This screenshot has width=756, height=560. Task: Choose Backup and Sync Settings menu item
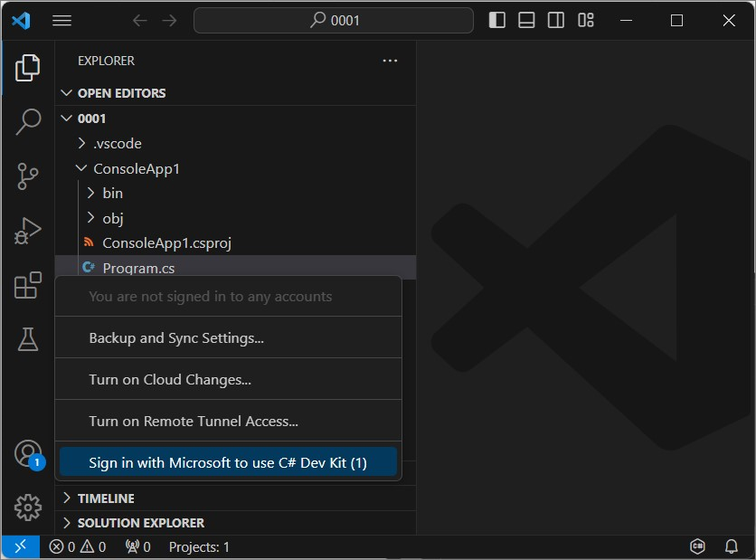click(228, 338)
